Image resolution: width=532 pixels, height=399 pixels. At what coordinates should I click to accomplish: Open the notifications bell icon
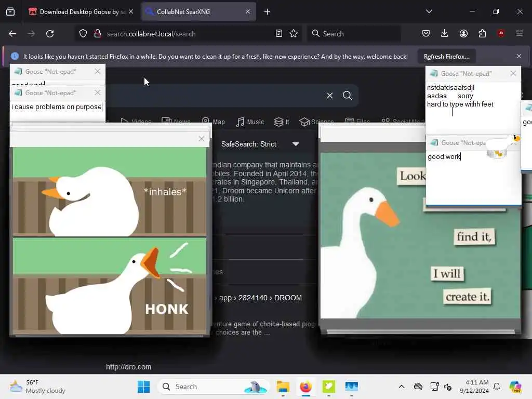497,387
